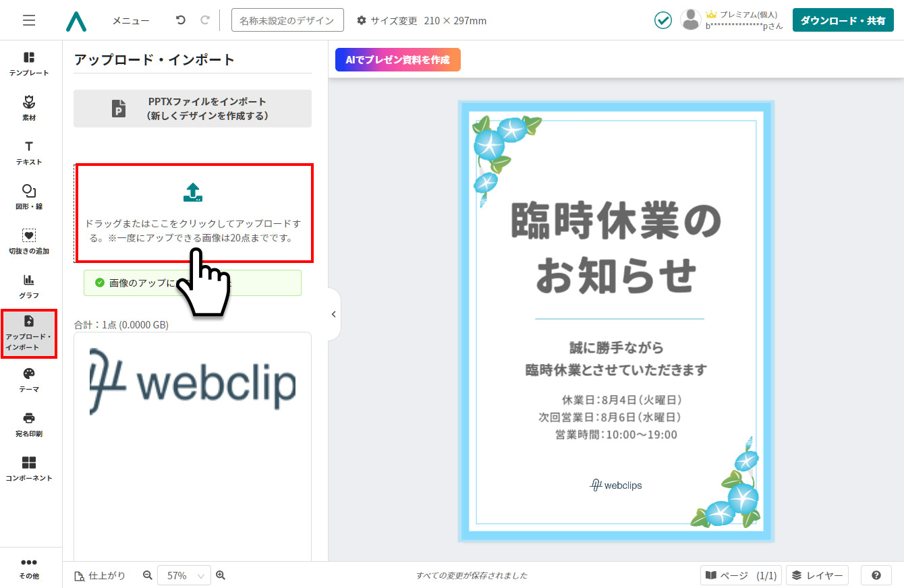
Task: Click PPTXファイルをインポート button
Action: click(x=192, y=109)
